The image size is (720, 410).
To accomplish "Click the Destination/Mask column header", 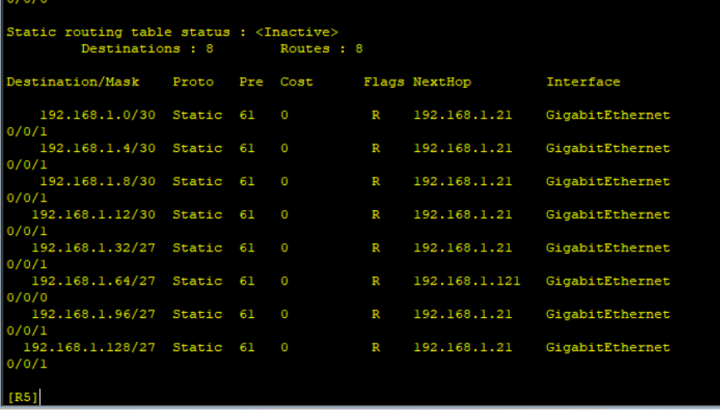I will click(73, 82).
